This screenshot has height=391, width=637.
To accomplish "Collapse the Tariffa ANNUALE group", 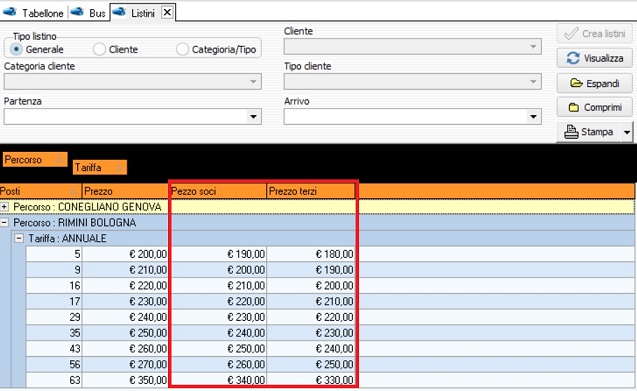I will click(x=19, y=238).
